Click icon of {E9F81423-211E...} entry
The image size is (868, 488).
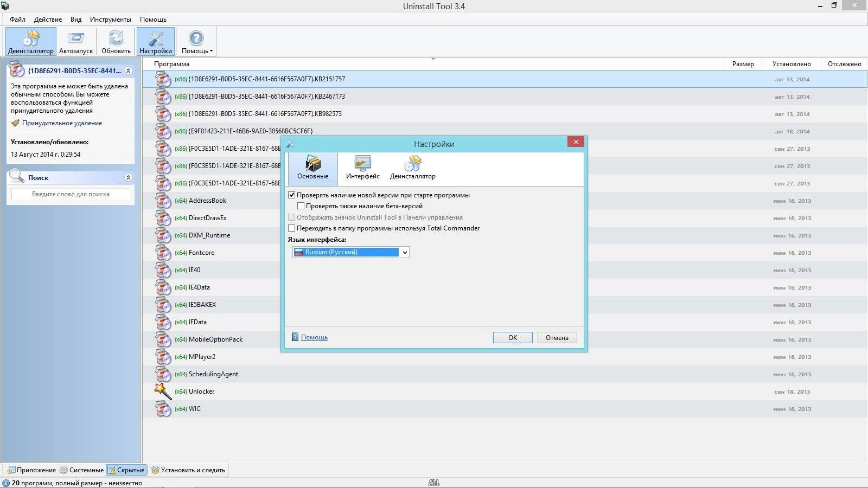pyautogui.click(x=163, y=131)
